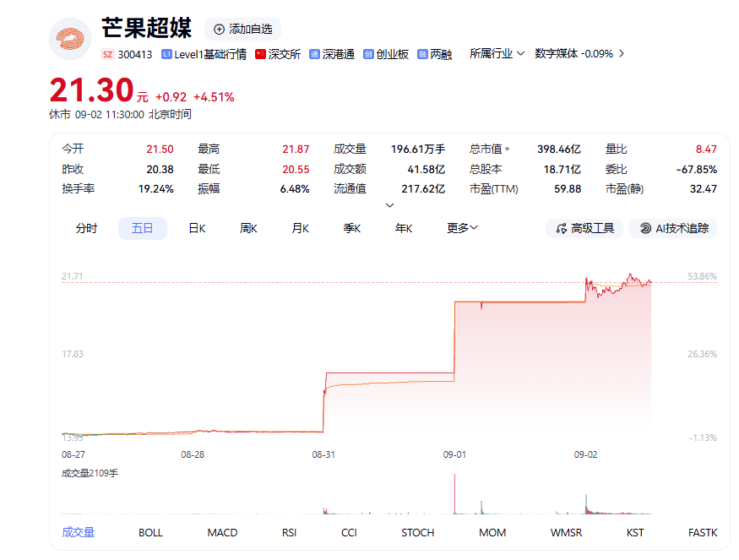
Task: Expand the 所属行业 dropdown
Action: [x=497, y=54]
